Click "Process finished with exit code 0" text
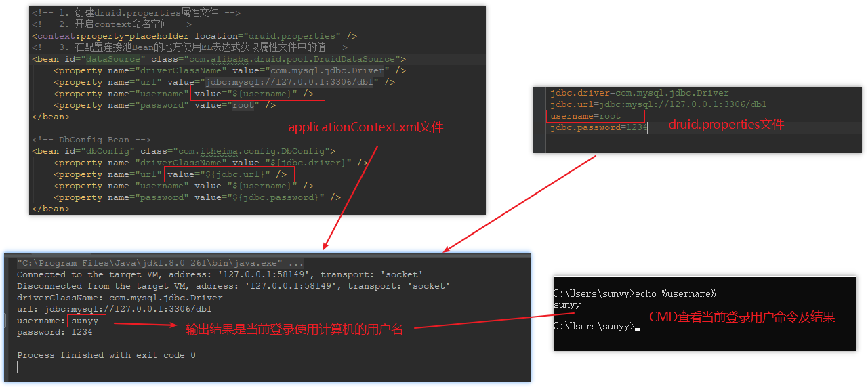868x387 pixels. [106, 355]
